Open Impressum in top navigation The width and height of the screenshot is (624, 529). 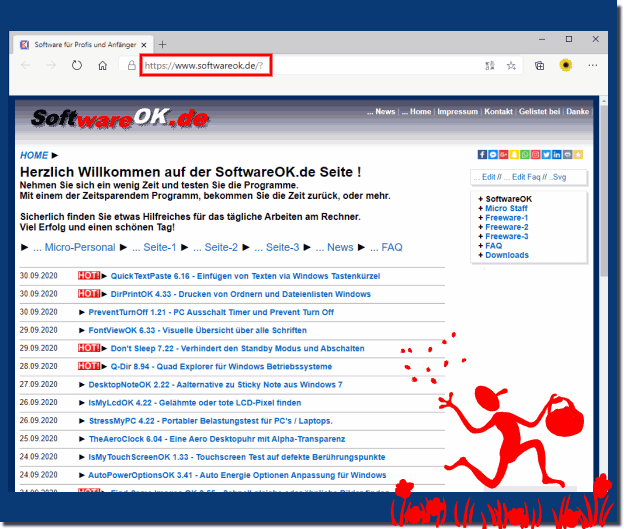point(458,112)
